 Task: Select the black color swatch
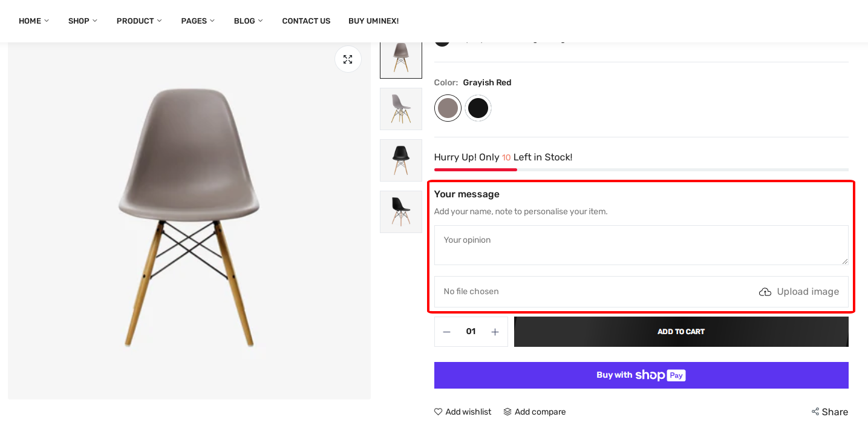pyautogui.click(x=478, y=108)
